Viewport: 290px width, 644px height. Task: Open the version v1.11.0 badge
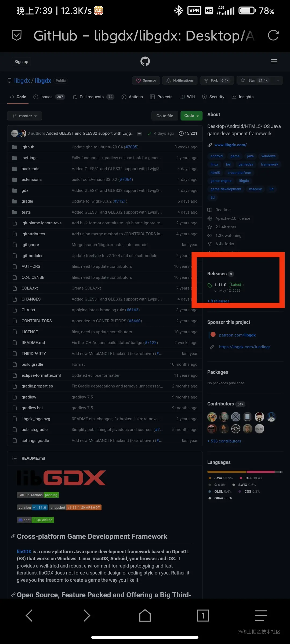(32, 507)
